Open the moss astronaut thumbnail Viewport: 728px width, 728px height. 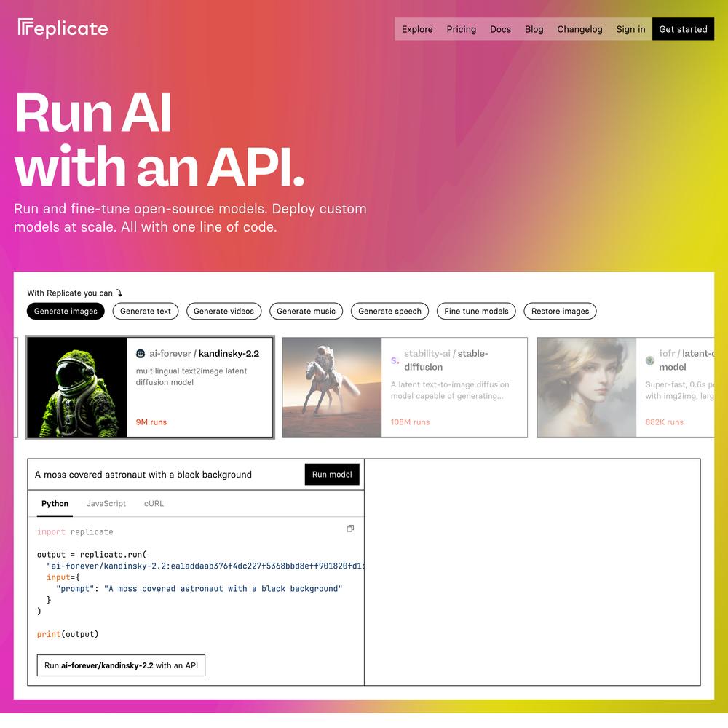coord(77,387)
